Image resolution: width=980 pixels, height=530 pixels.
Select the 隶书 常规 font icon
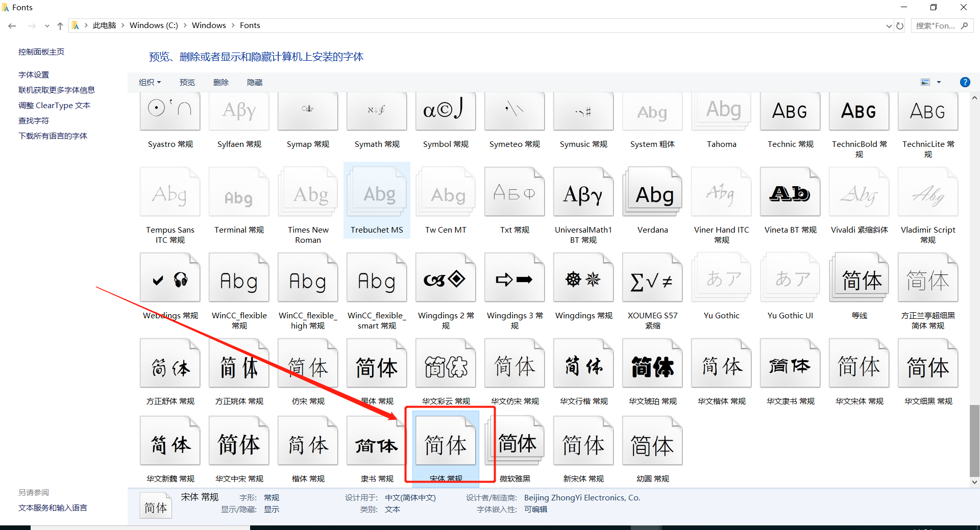(x=377, y=441)
